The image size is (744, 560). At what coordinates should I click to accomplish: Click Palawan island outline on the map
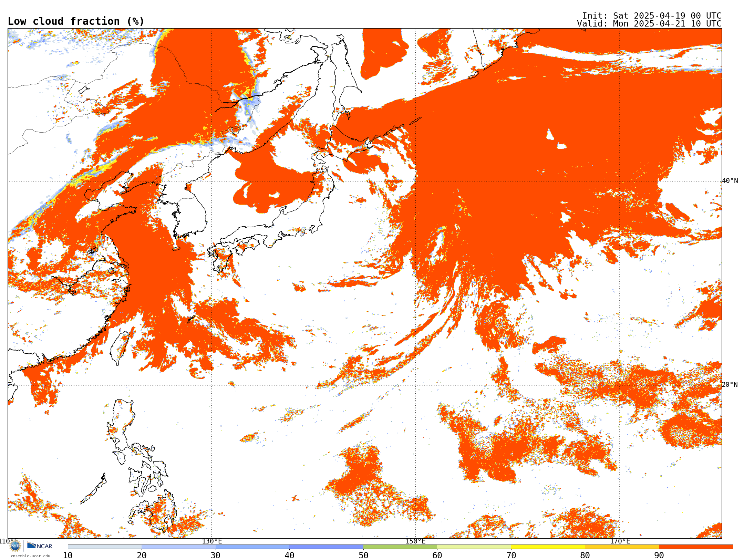pos(93,489)
